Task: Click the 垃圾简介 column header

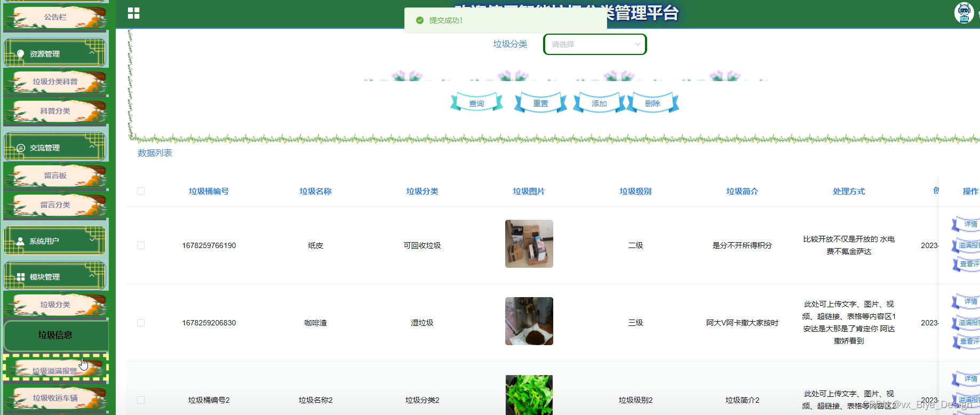Action: point(743,191)
